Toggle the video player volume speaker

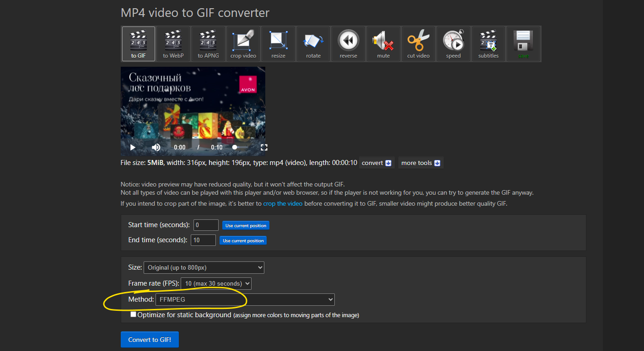156,147
